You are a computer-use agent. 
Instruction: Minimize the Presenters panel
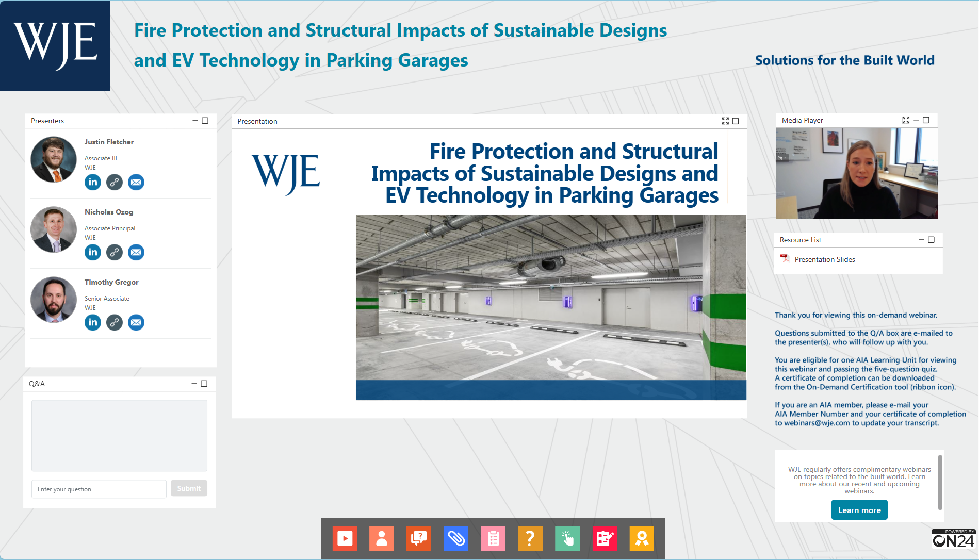click(x=195, y=120)
